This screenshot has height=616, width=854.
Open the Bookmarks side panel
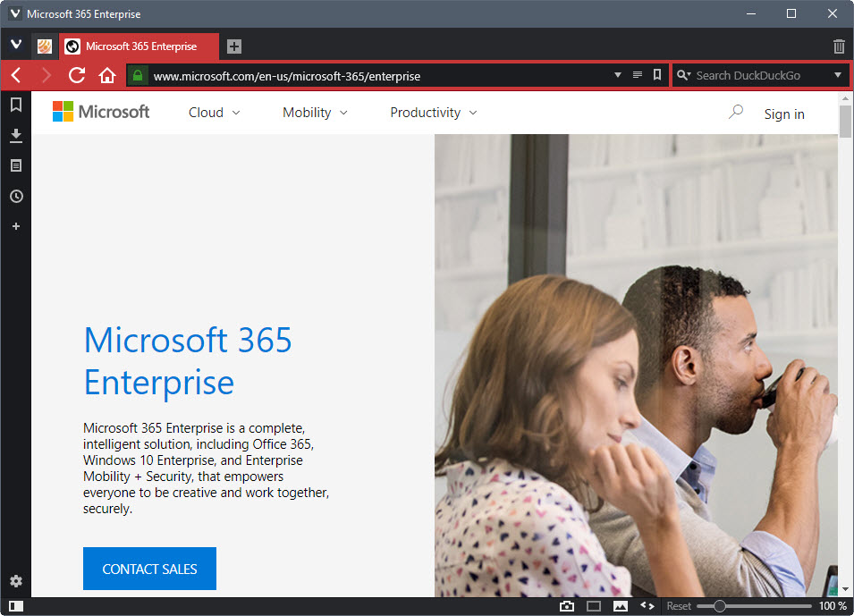coord(16,105)
